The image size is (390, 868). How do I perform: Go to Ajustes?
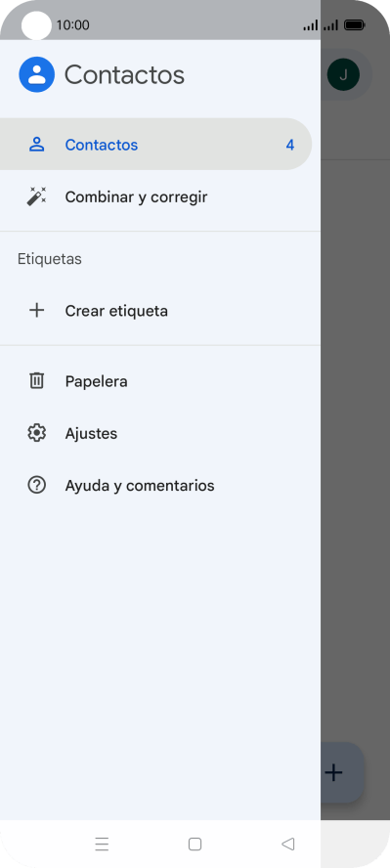pyautogui.click(x=160, y=433)
